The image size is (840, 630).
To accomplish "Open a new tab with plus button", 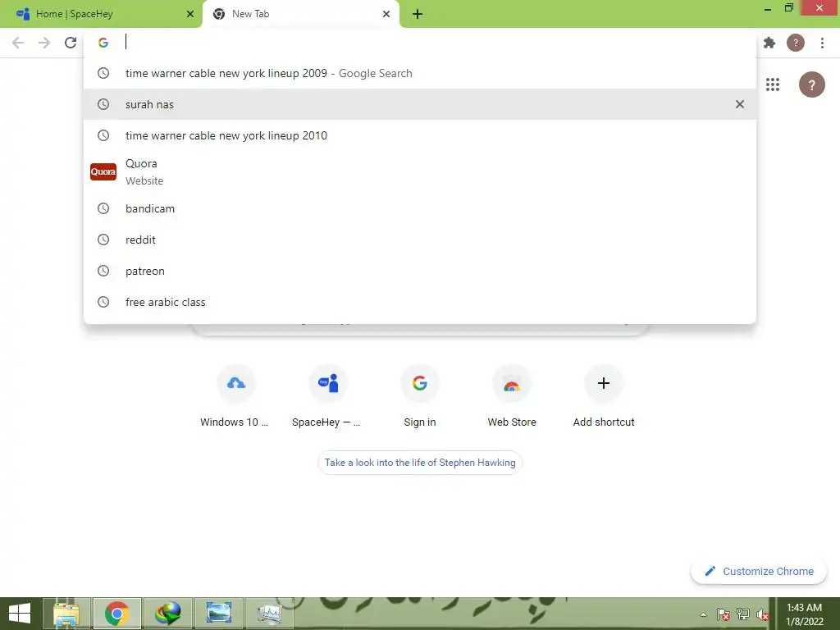I will click(418, 14).
